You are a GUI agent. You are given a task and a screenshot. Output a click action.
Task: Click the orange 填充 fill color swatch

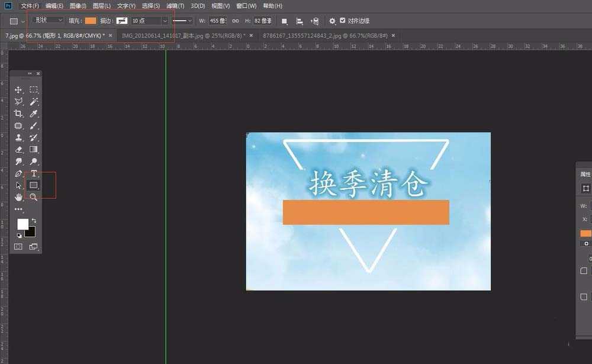click(x=90, y=20)
